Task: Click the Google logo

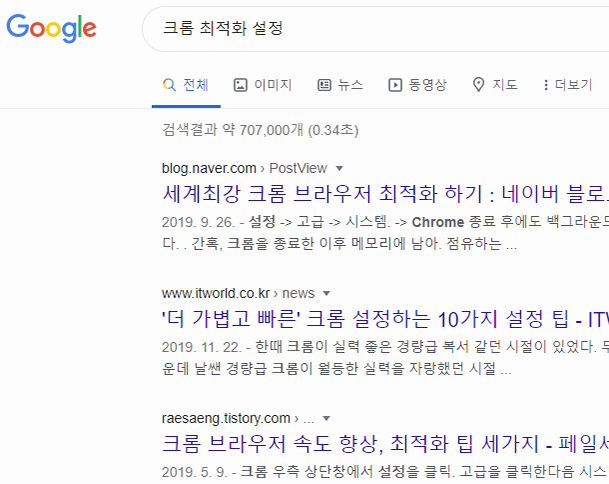Action: point(51,28)
